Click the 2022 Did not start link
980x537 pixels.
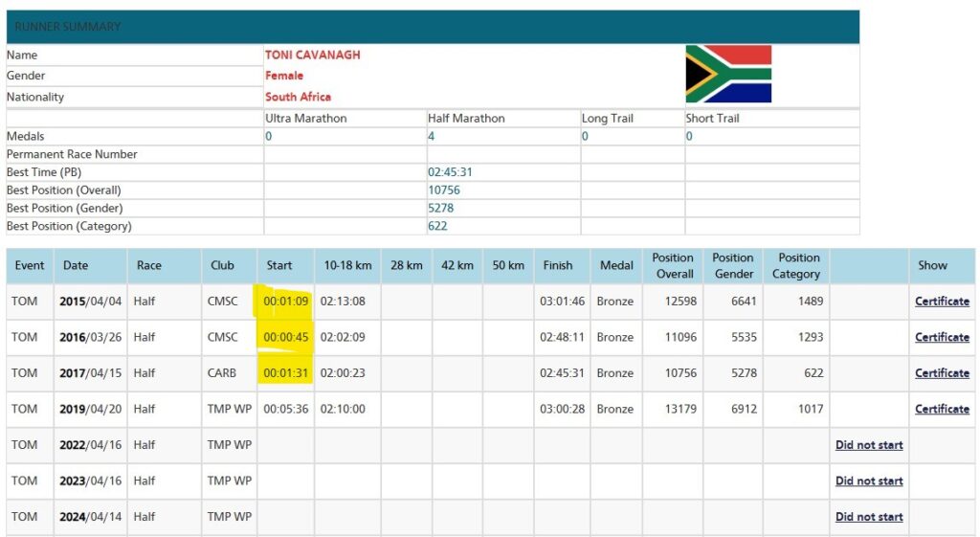869,445
